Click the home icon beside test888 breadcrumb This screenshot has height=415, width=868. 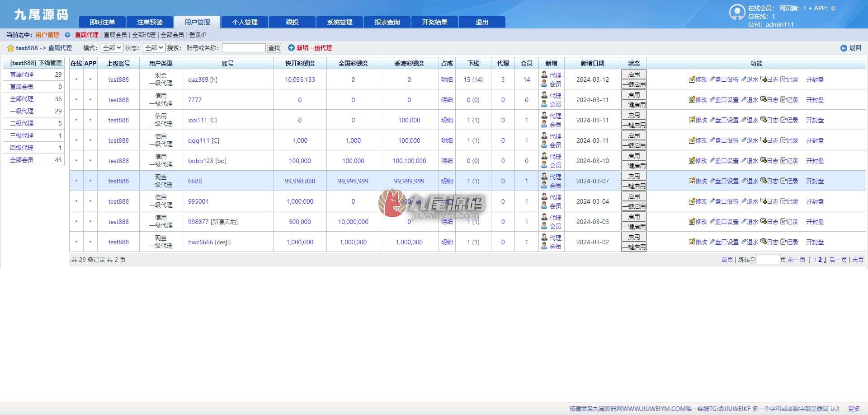point(10,48)
